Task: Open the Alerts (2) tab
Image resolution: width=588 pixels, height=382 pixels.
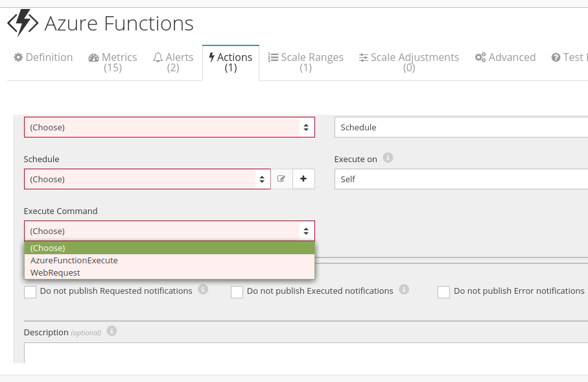Action: [x=173, y=62]
